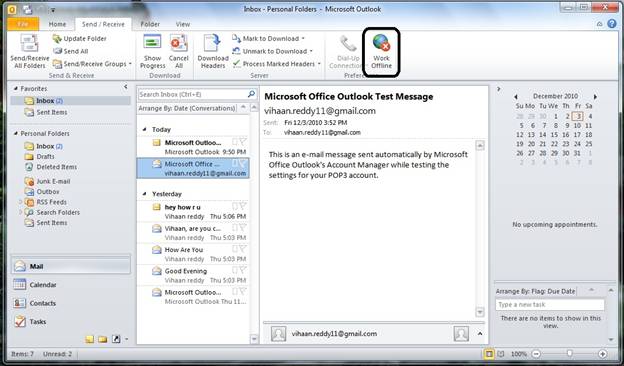The height and width of the screenshot is (366, 624).
Task: Click Cancel All button
Action: point(179,51)
